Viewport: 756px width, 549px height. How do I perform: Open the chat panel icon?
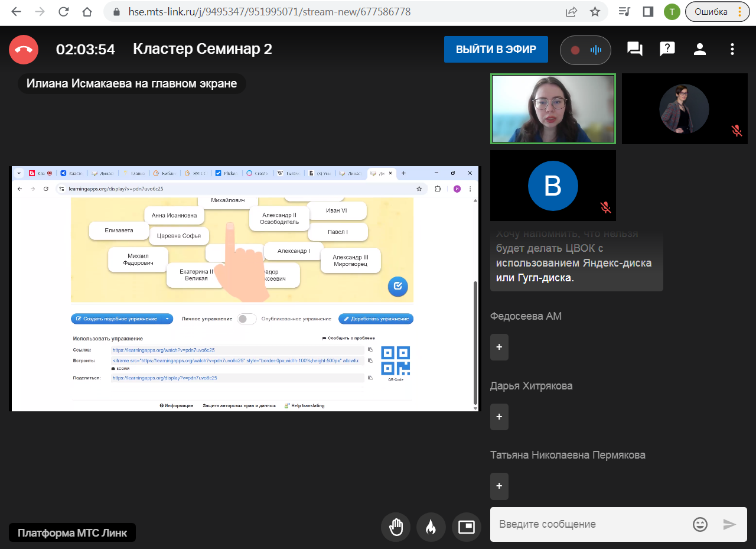[635, 50]
